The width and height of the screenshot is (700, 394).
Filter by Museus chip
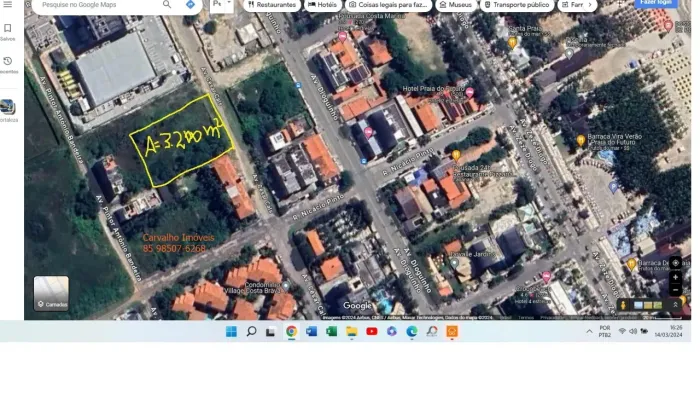(x=456, y=5)
